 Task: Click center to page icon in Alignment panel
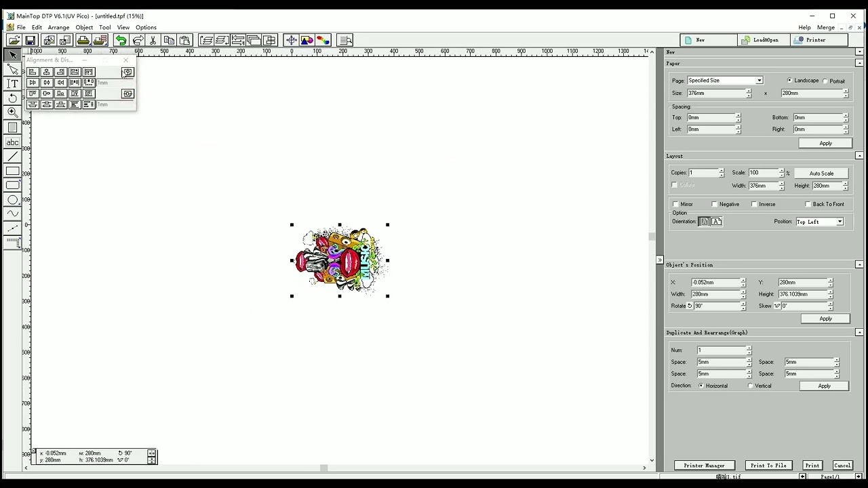(127, 73)
